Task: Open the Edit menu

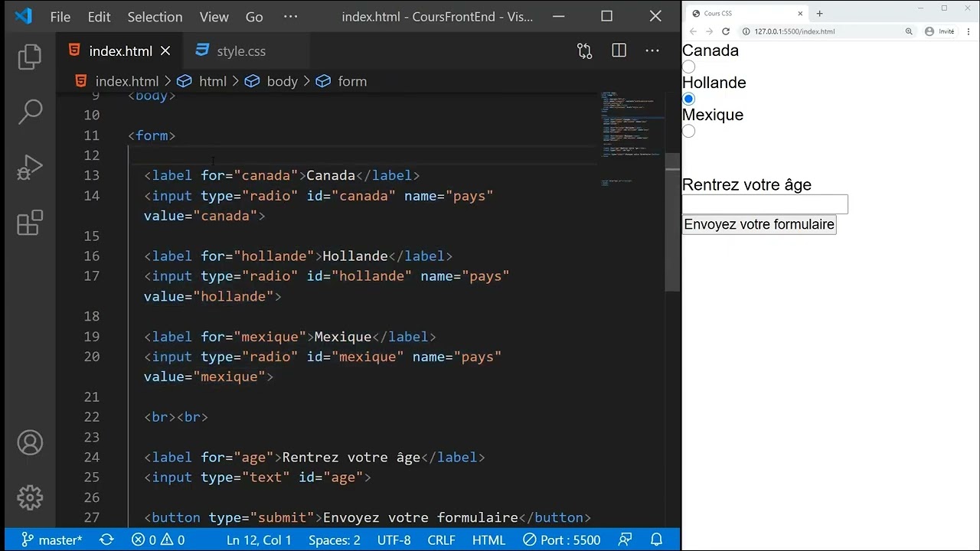Action: click(x=99, y=16)
